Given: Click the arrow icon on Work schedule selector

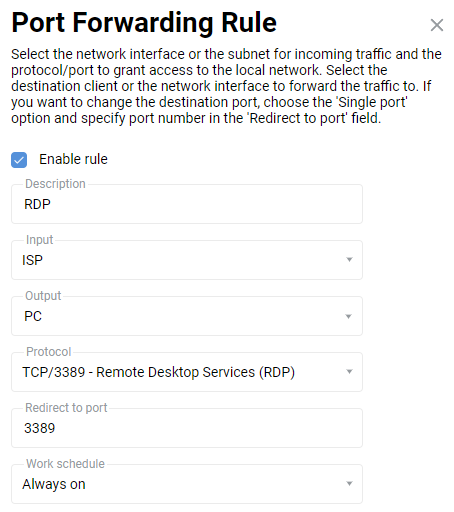Looking at the screenshot, I should [x=349, y=483].
